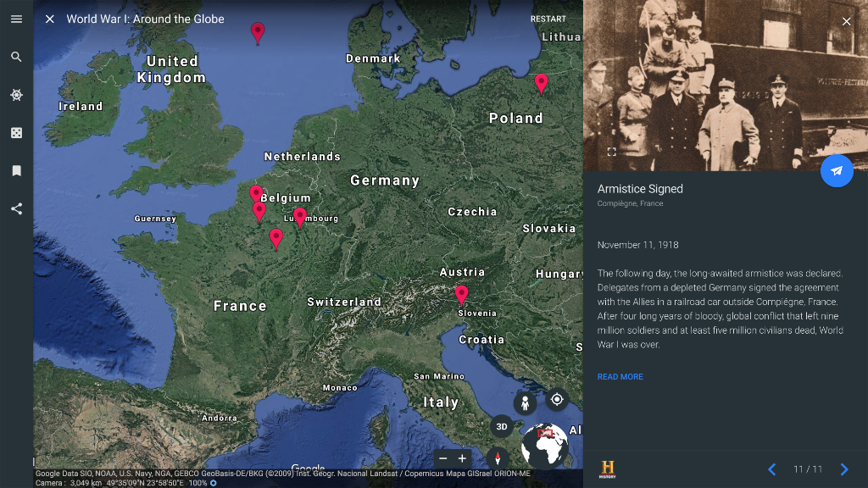Click the my-location target icon
868x488 pixels.
(557, 400)
